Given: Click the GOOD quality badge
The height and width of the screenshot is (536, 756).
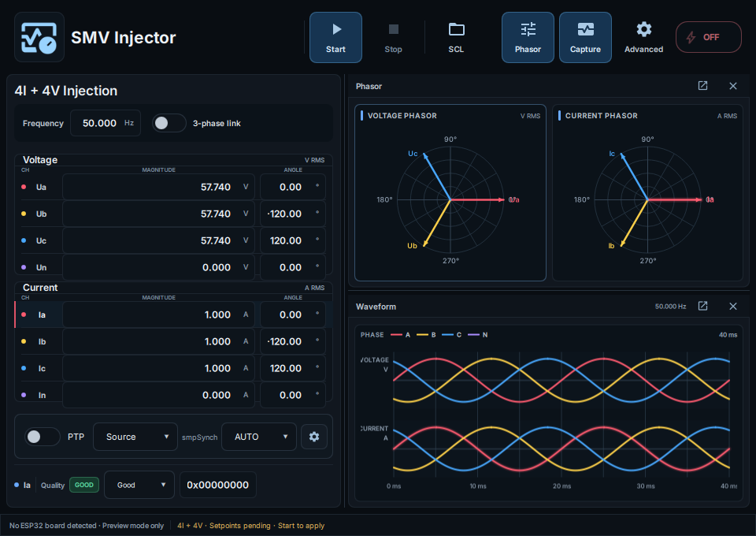Looking at the screenshot, I should (84, 485).
